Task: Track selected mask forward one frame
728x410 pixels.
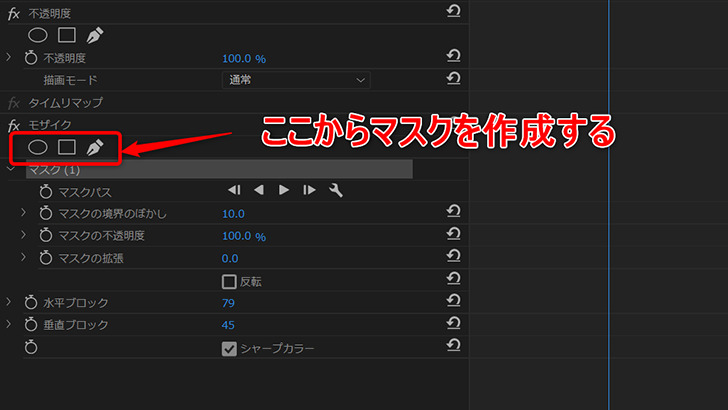Action: pos(309,190)
